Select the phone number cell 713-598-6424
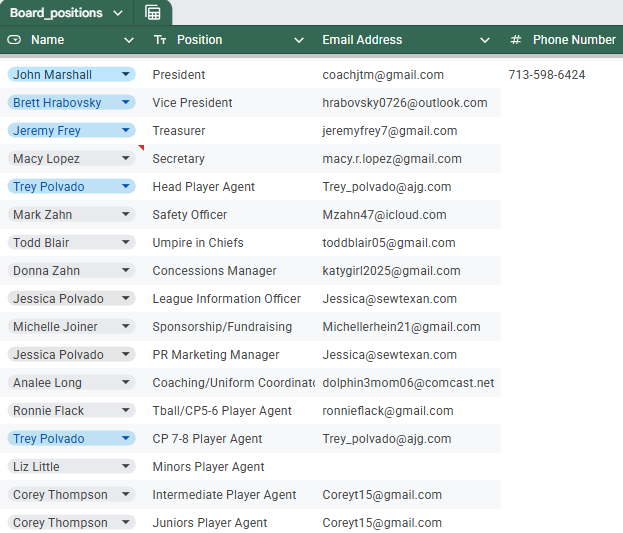Screen dimensions: 623x533 click(x=547, y=75)
